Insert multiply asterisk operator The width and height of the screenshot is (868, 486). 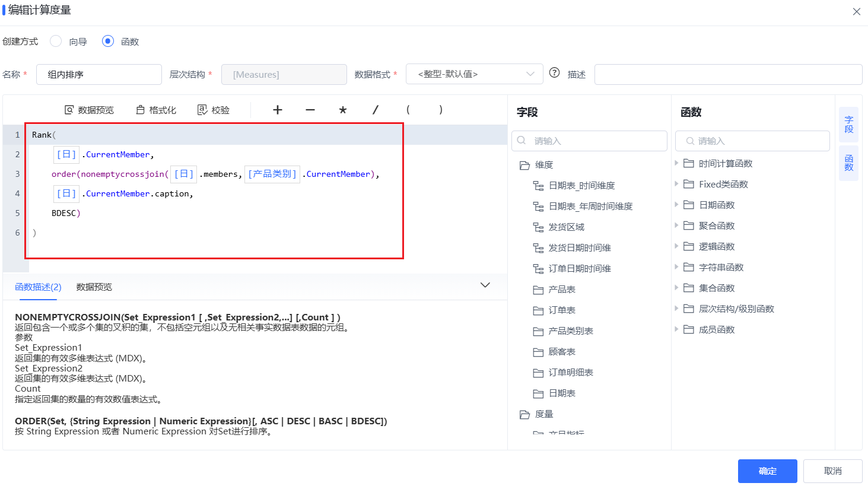343,110
